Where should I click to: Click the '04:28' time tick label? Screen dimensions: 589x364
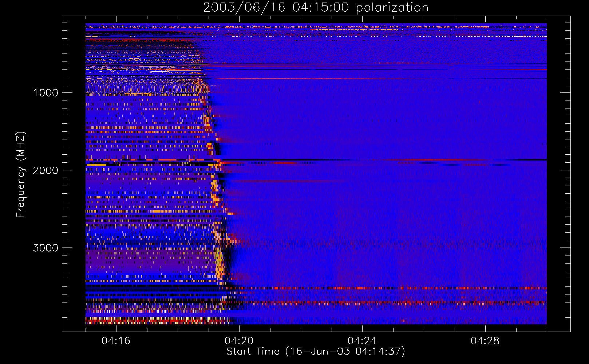click(485, 341)
